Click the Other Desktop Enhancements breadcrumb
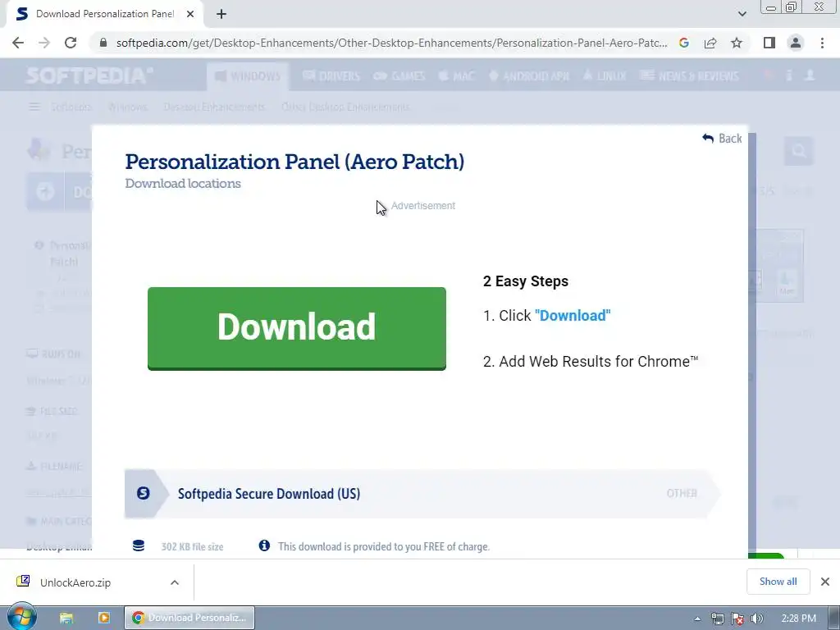This screenshot has height=630, width=840. click(345, 107)
